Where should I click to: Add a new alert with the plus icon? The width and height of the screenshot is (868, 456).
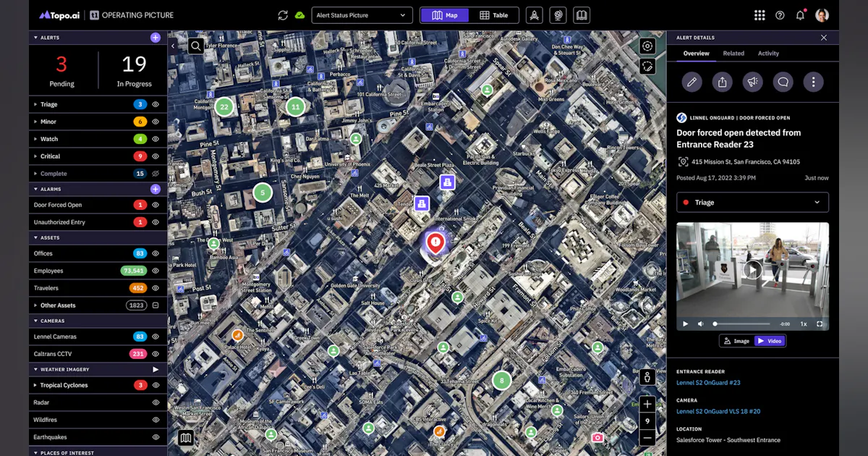pos(155,38)
